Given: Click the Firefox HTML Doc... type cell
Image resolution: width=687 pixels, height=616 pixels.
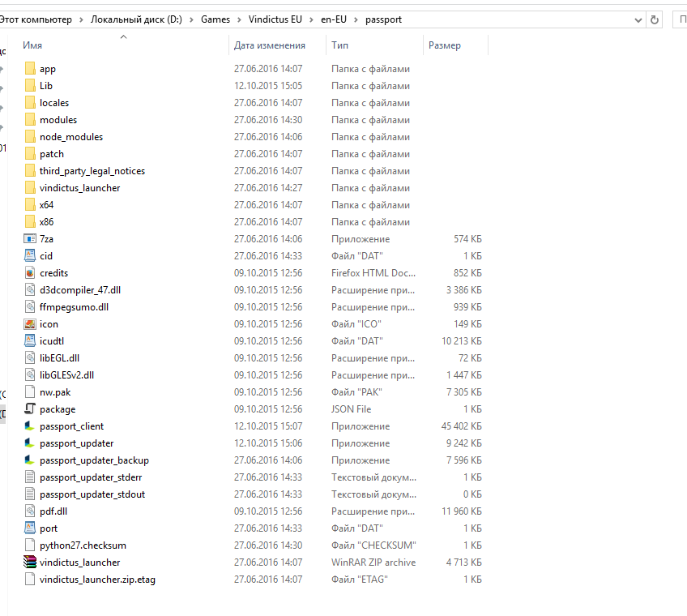Looking at the screenshot, I should [373, 273].
